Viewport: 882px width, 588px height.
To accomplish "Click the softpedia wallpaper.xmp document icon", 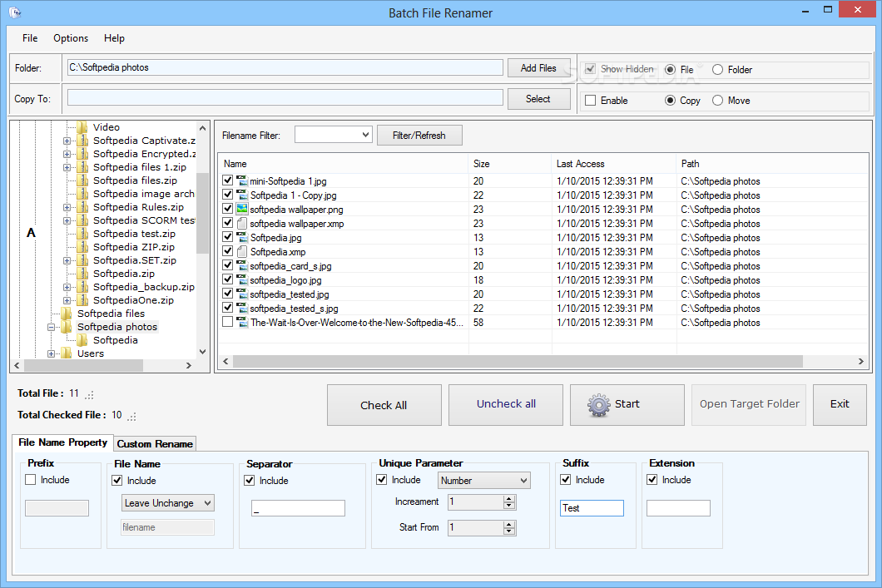I will pyautogui.click(x=242, y=223).
